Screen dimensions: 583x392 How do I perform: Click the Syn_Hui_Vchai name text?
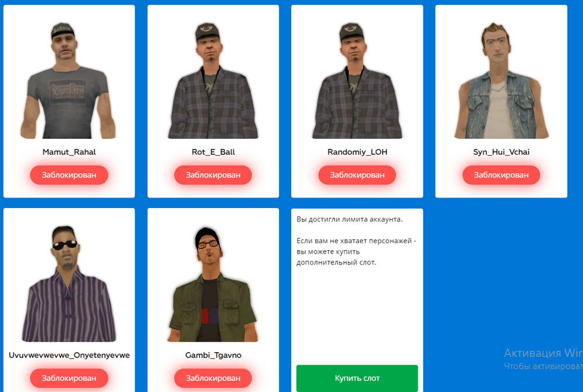501,152
